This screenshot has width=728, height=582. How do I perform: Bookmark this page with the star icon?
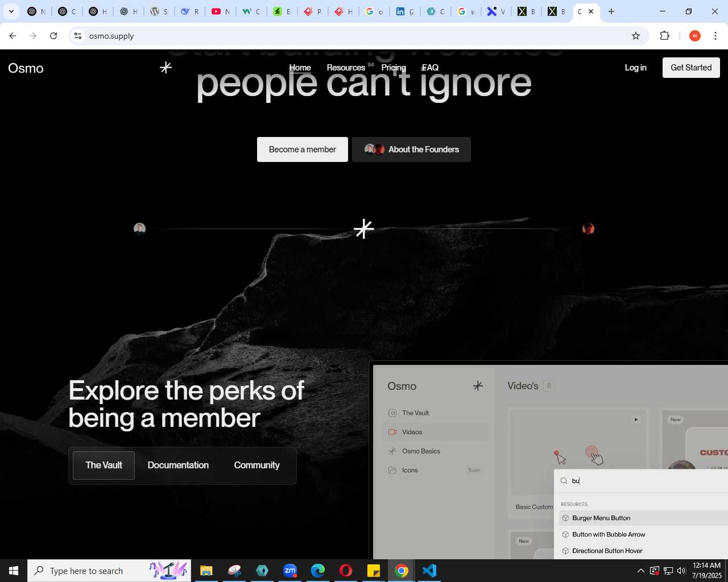[636, 36]
